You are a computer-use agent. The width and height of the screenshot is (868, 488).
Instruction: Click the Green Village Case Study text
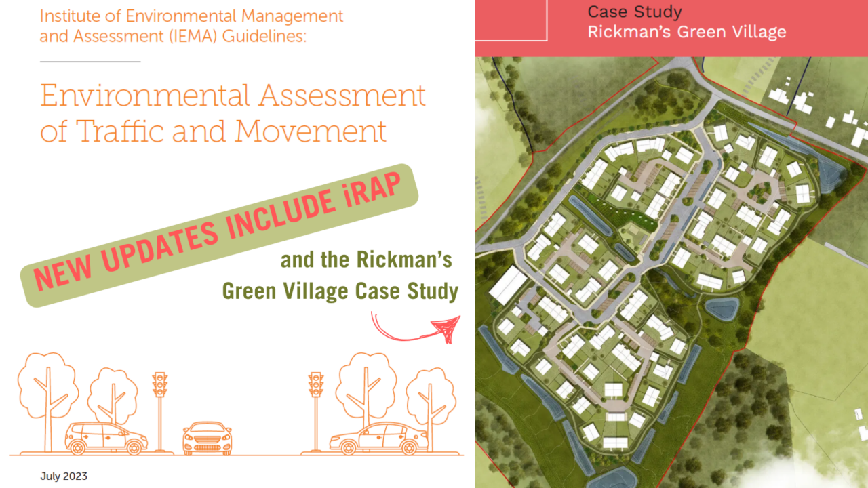point(339,291)
